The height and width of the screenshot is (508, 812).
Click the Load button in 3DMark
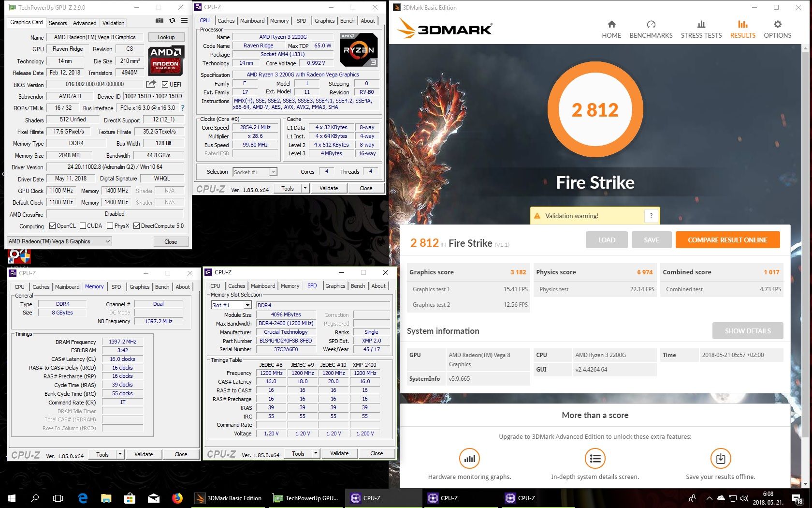pos(607,240)
